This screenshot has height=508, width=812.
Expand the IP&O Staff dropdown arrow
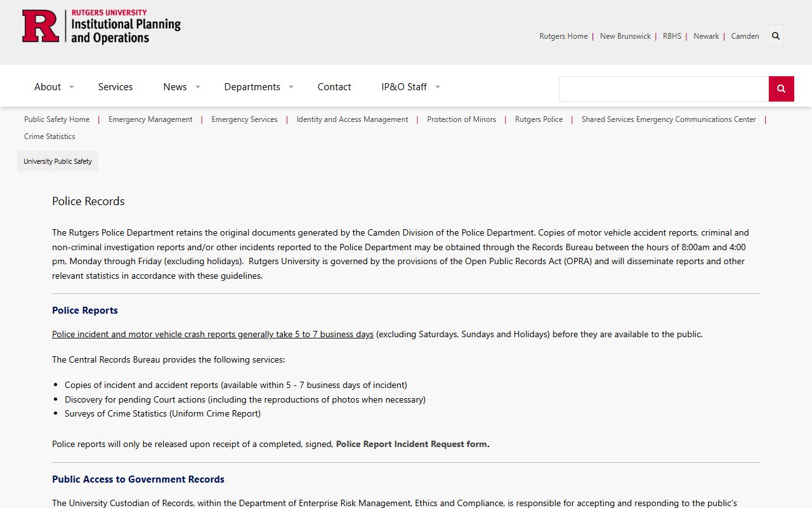click(438, 87)
